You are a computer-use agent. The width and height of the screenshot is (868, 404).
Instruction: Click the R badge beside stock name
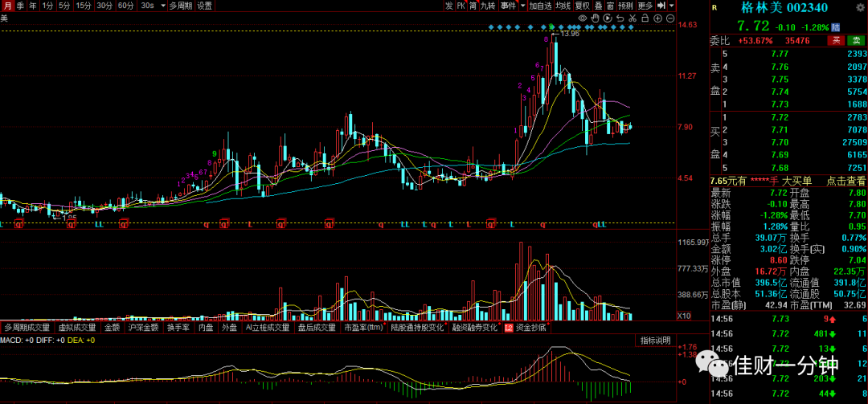[714, 8]
